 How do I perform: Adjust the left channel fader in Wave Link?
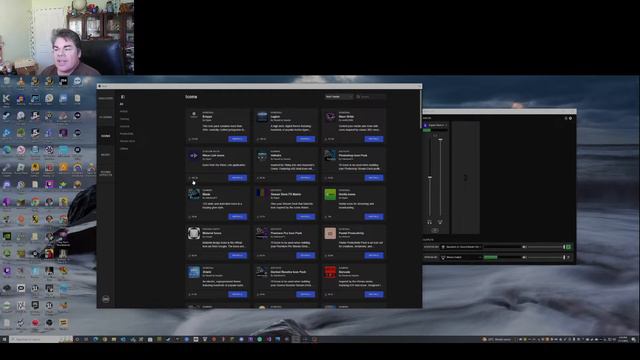[430, 178]
